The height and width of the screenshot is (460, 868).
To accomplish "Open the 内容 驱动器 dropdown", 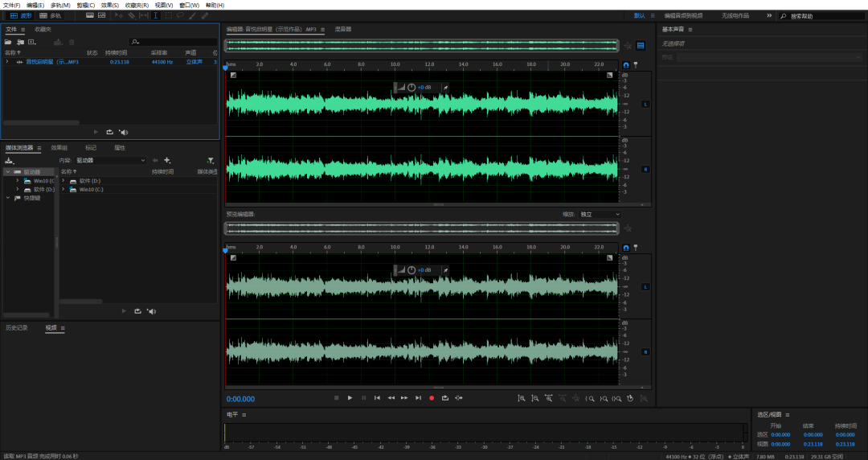I will (x=110, y=161).
